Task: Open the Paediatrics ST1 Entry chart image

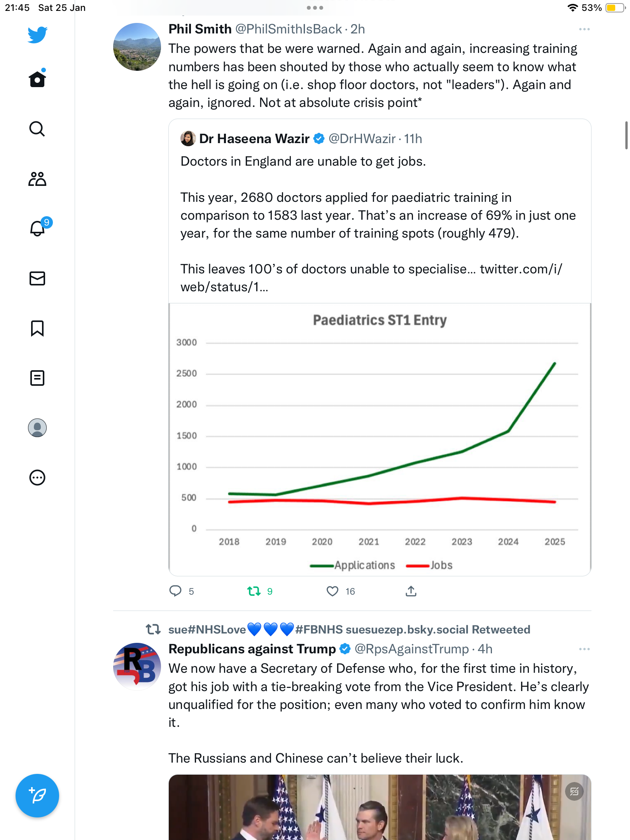Action: (x=380, y=439)
